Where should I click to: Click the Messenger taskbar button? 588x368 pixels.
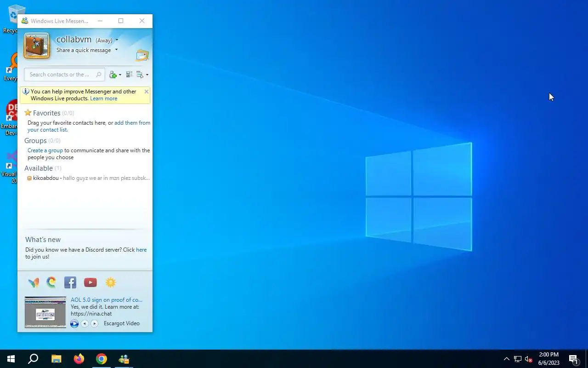(124, 359)
